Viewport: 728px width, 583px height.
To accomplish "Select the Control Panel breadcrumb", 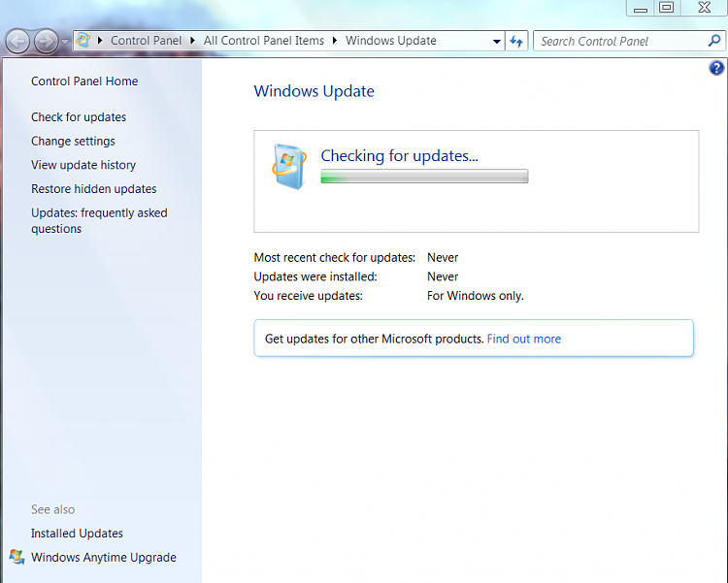I will 146,41.
